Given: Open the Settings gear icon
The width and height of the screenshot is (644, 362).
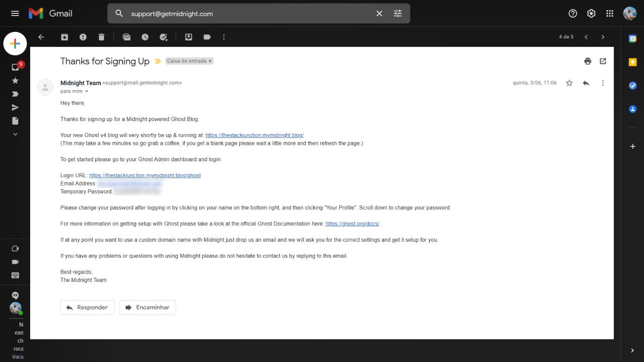Looking at the screenshot, I should [591, 13].
